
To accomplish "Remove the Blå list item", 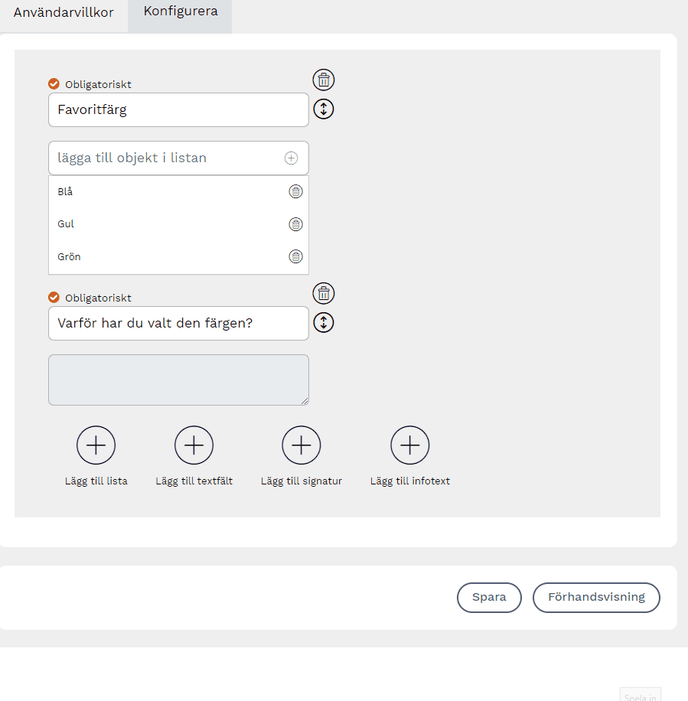I will pyautogui.click(x=295, y=191).
